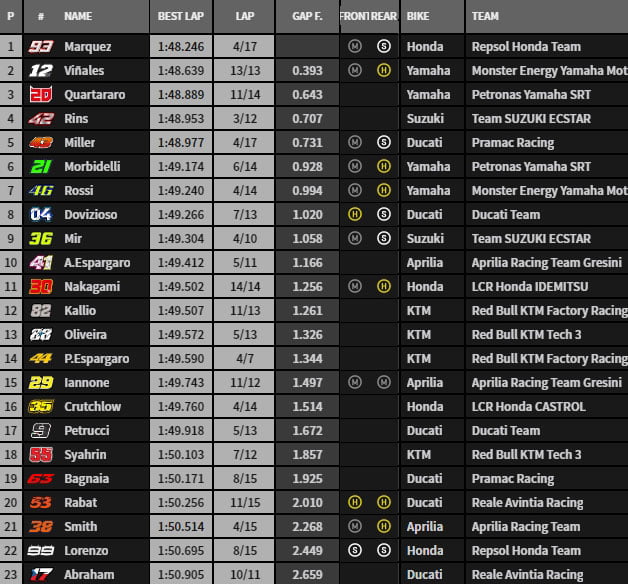Viewport: 628px width, 584px height.
Task: Click Nakagami's rear hard tyre icon
Action: point(383,287)
